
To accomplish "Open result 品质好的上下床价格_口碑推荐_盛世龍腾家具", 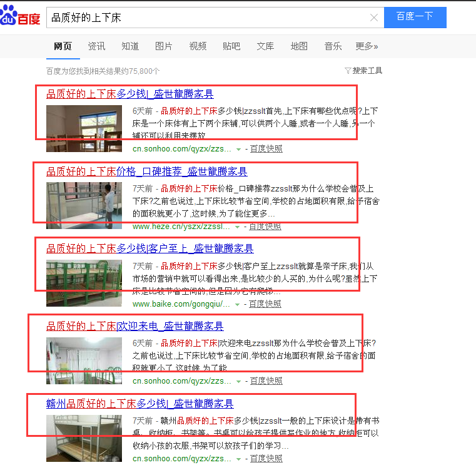I will [x=147, y=171].
